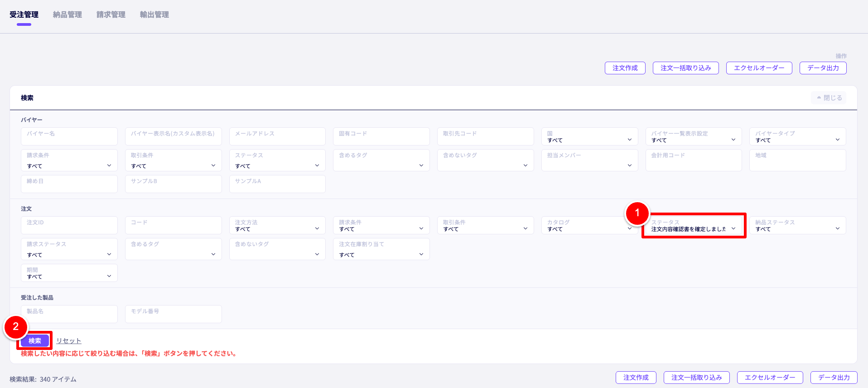Focus the 注文ID input field
This screenshot has height=388, width=868.
(69, 225)
